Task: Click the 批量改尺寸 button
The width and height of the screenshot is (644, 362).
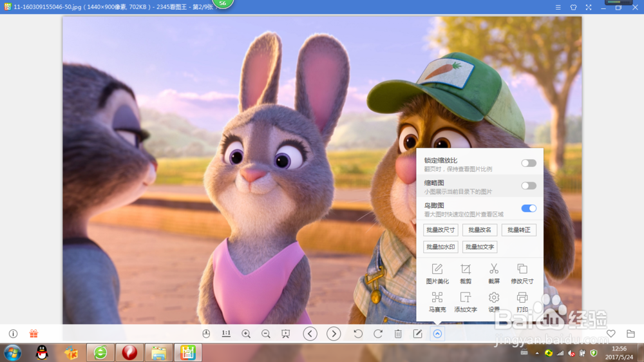Action: [x=440, y=230]
